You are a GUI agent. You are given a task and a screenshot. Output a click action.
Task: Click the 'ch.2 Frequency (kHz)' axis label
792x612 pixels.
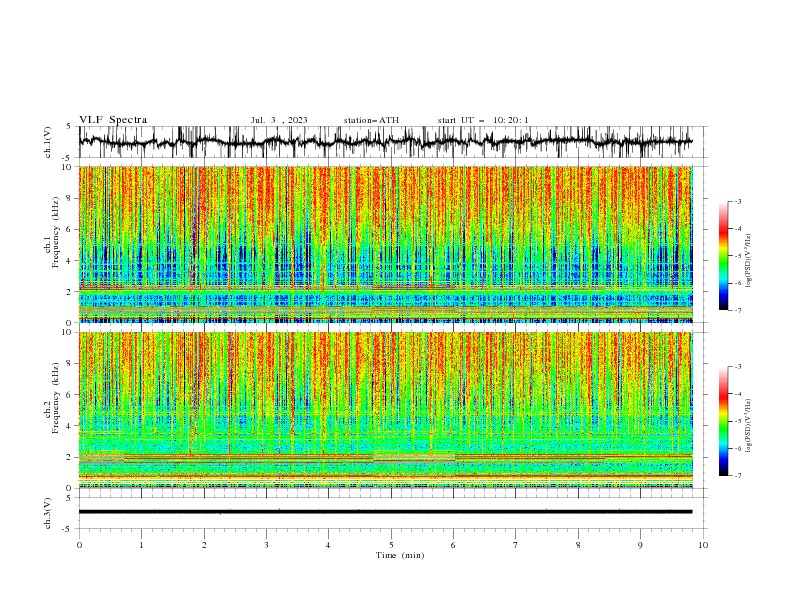pyautogui.click(x=52, y=397)
